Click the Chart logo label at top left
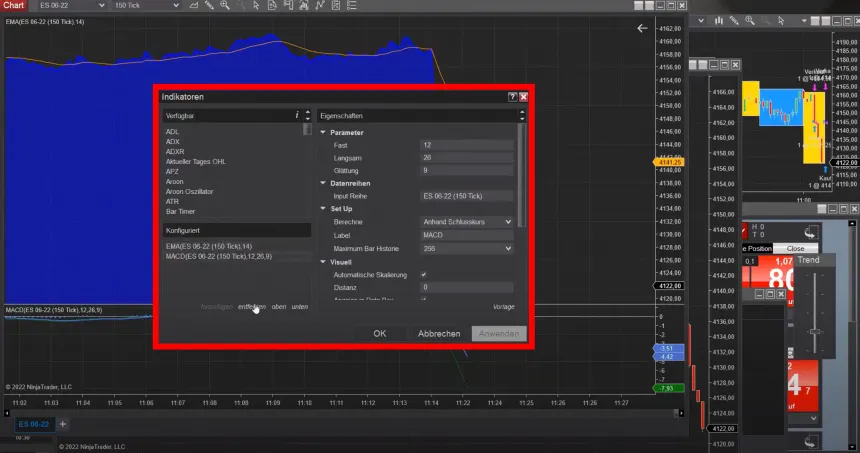 pyautogui.click(x=14, y=6)
